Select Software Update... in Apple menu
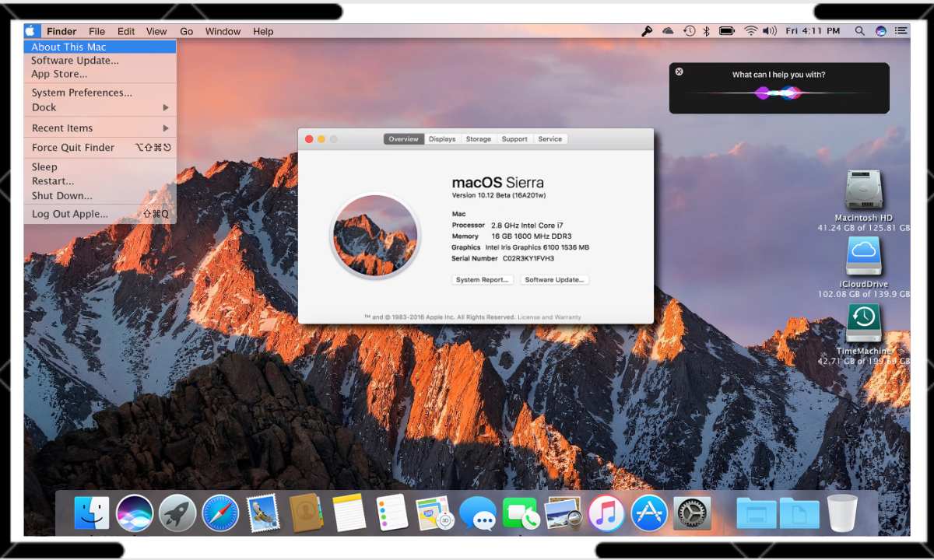 tap(100, 61)
